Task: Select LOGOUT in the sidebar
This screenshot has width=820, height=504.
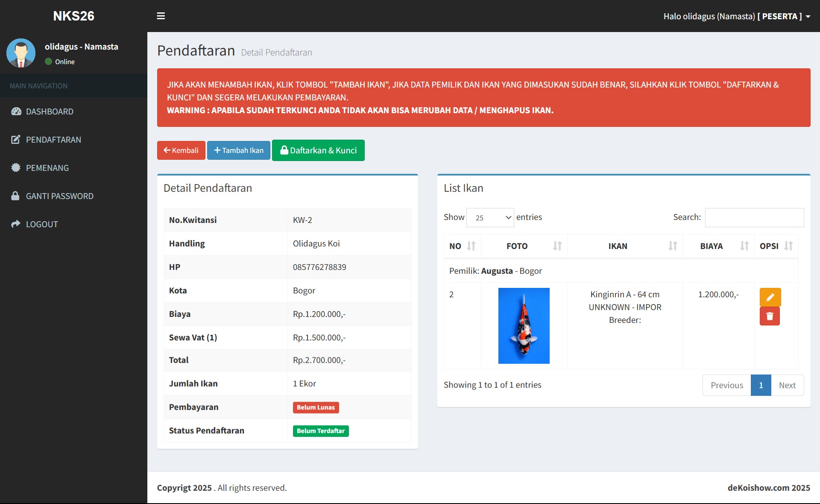Action: point(41,224)
